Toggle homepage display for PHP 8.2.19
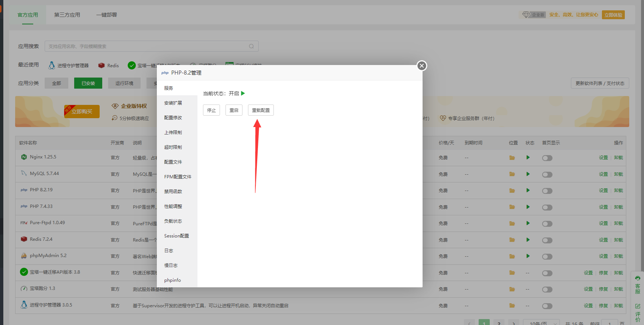 (547, 191)
